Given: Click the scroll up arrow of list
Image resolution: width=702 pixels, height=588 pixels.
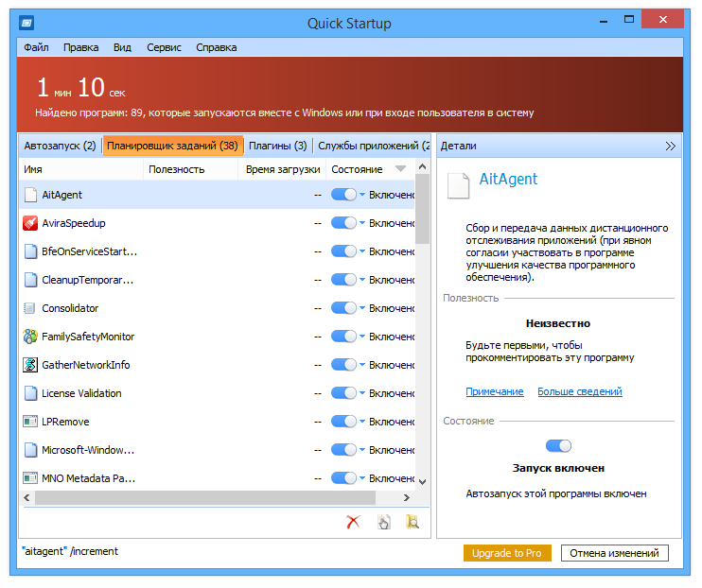Looking at the screenshot, I should [422, 166].
